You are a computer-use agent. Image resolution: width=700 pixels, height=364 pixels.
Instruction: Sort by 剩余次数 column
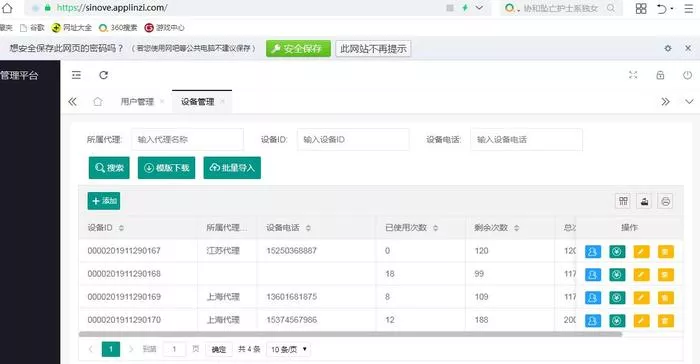click(517, 228)
